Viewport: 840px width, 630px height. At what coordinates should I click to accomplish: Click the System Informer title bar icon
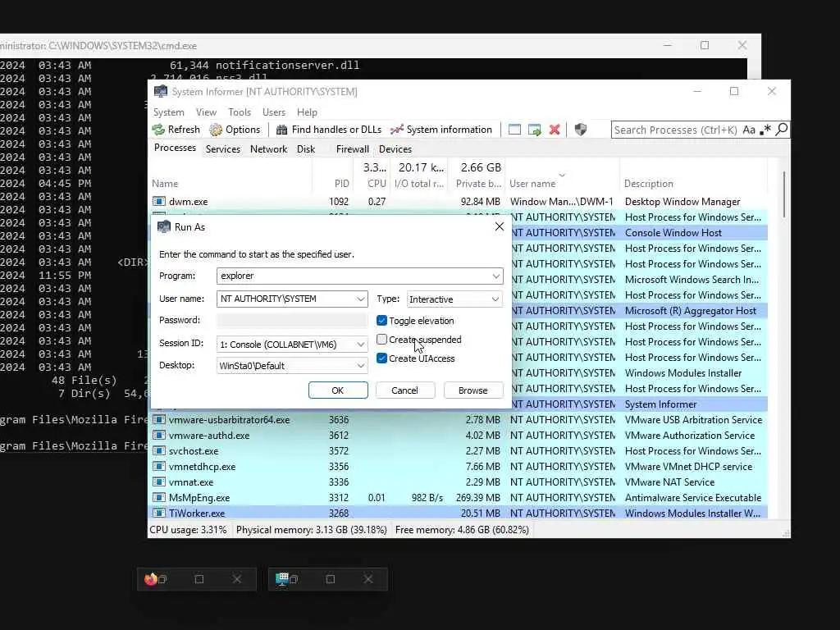click(x=160, y=92)
